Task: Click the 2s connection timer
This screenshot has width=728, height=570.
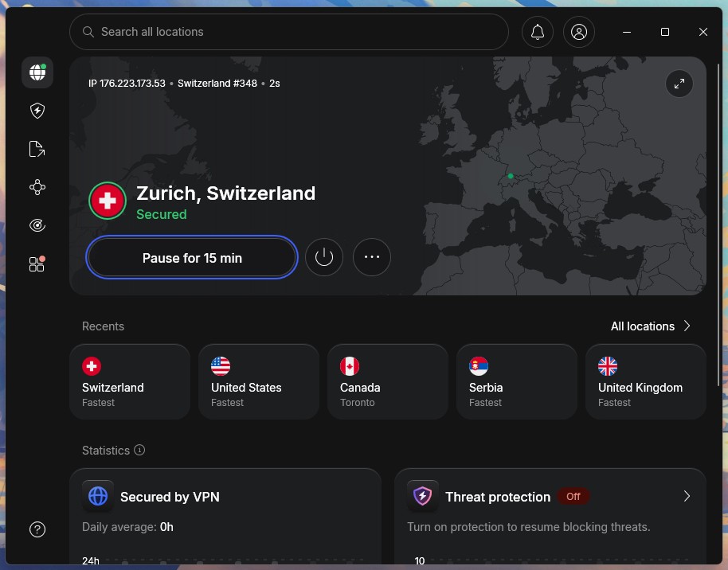Action: (x=274, y=84)
